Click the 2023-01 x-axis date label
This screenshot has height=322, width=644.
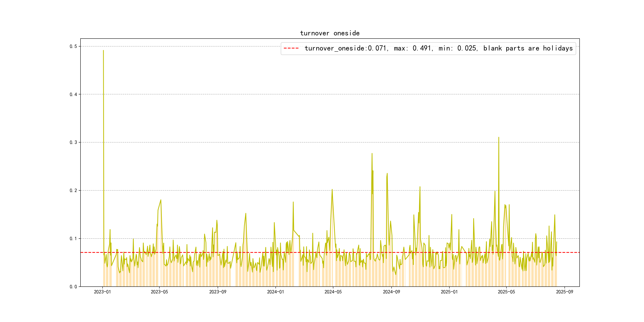pos(102,292)
